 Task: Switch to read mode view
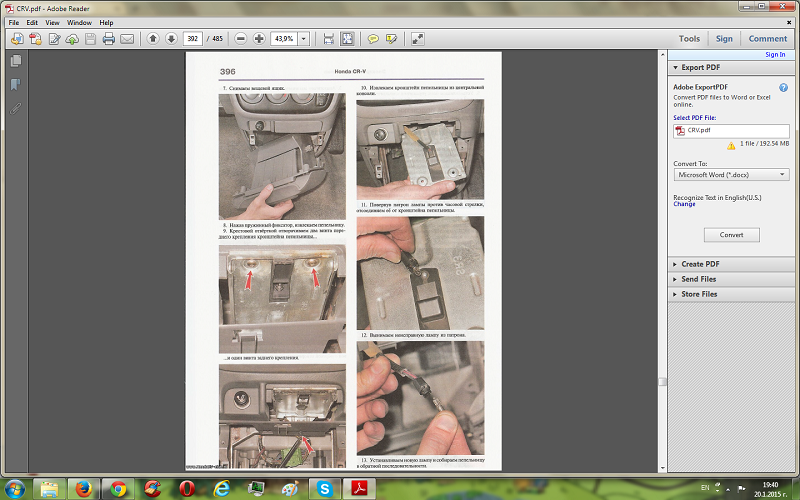tap(418, 39)
